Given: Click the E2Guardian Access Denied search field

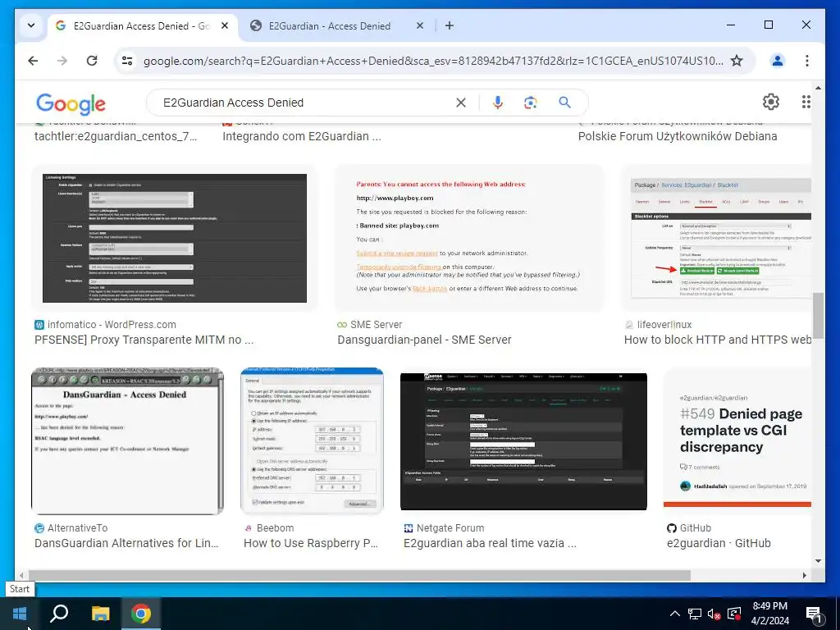Looking at the screenshot, I should click(x=307, y=103).
